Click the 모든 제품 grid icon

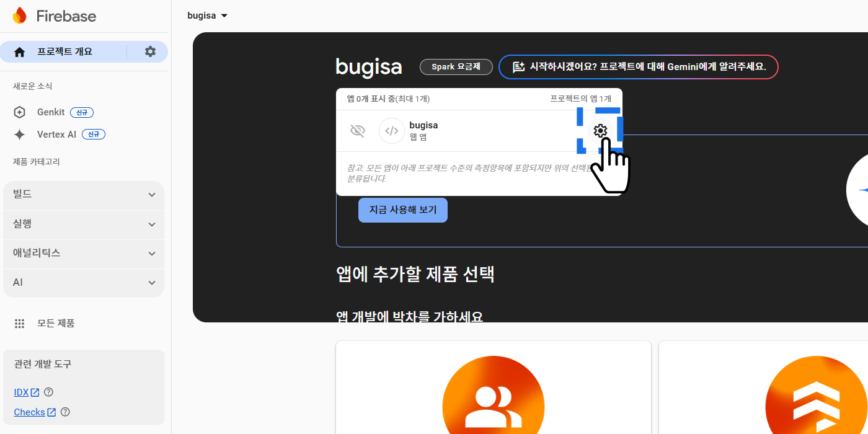pos(20,324)
